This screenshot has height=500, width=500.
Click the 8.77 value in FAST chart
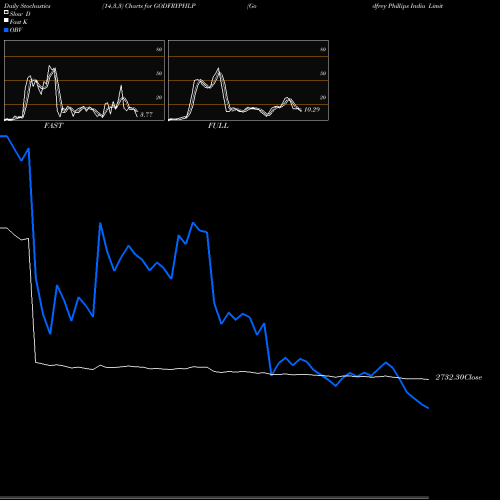point(146,114)
